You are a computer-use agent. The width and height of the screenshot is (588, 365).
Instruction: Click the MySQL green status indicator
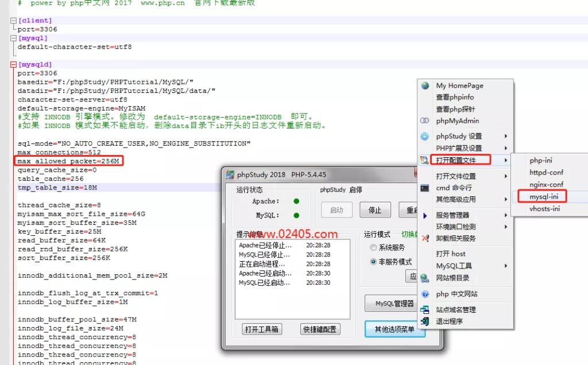tap(296, 215)
